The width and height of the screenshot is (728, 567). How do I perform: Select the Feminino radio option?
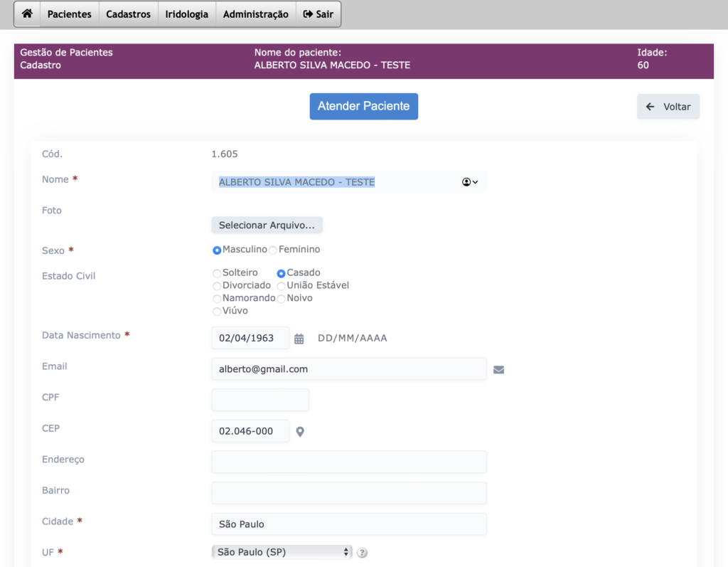[273, 250]
